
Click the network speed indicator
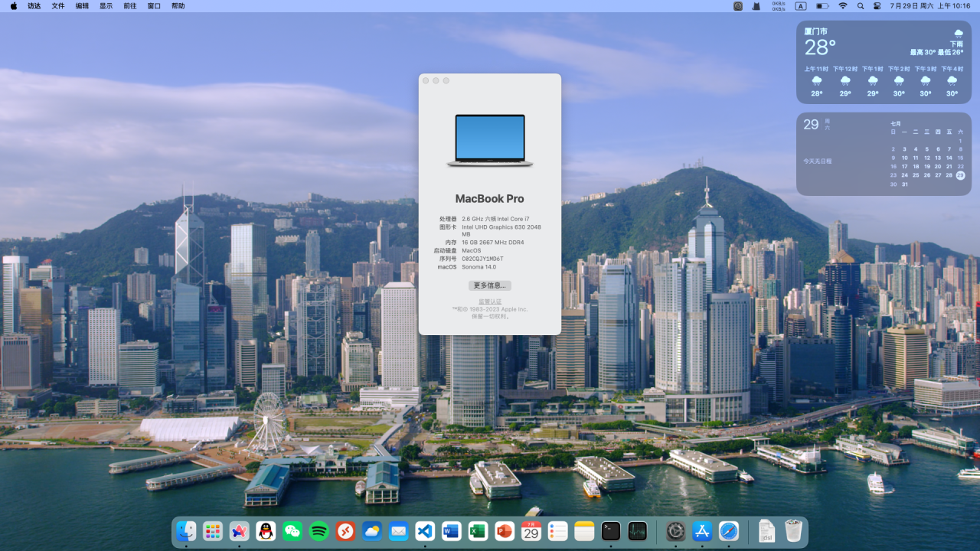pyautogui.click(x=779, y=5)
